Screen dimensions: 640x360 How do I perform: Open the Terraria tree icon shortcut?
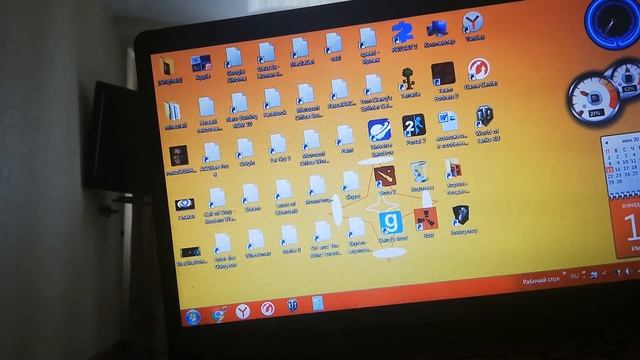409,83
